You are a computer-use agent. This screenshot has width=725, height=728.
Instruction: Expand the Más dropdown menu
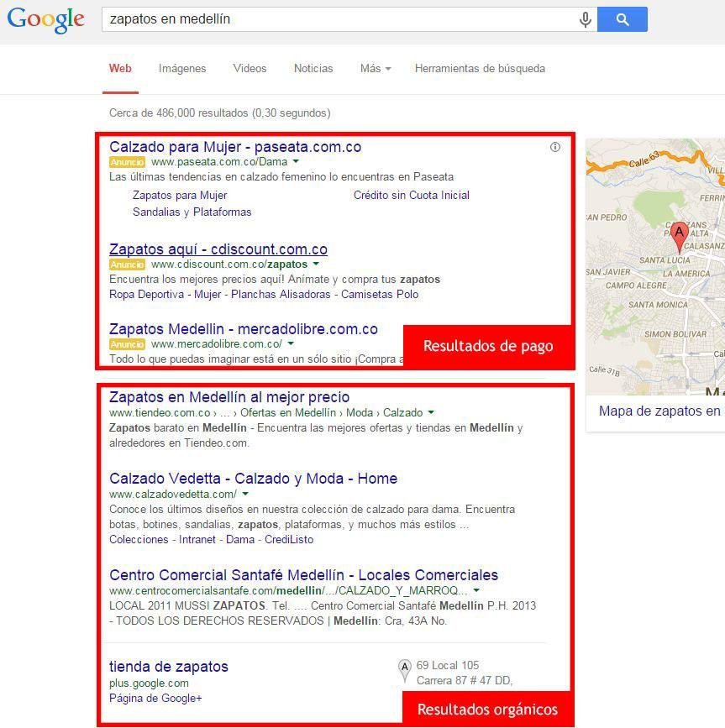pyautogui.click(x=376, y=69)
